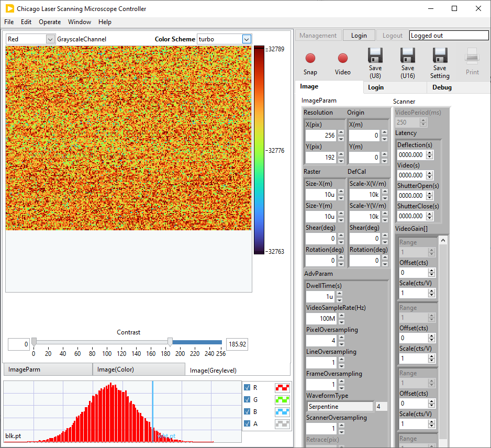This screenshot has width=491, height=448.
Task: Click the red Snap capture button
Action: (310, 59)
